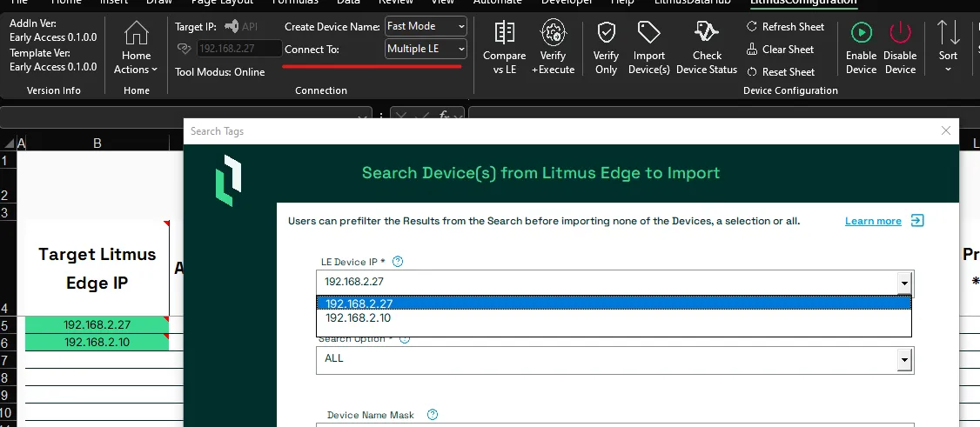Viewport: 980px width, 427px height.
Task: Open LitmusConfiguration ribbon tab
Action: point(803,3)
